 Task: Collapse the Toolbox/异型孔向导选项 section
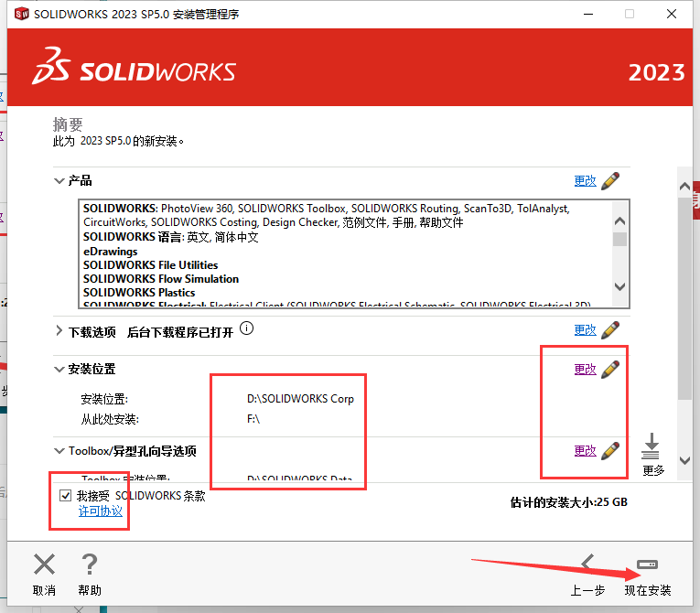[x=59, y=451]
